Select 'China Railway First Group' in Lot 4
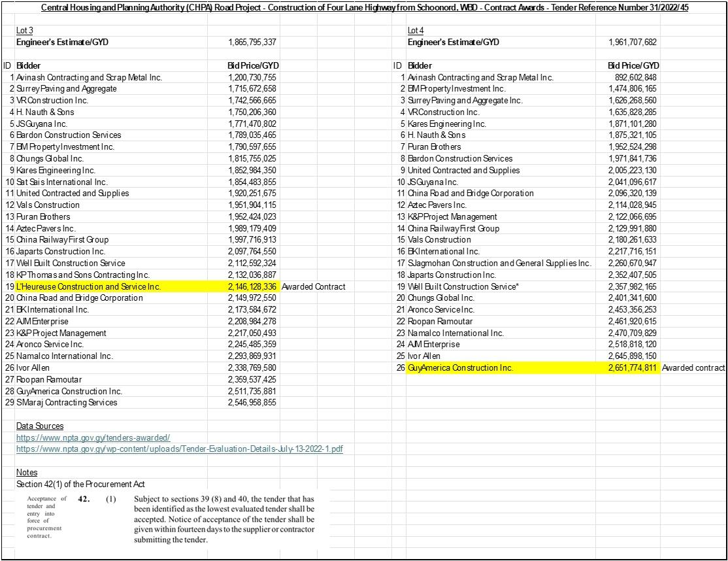The height and width of the screenshot is (561, 728). point(454,228)
